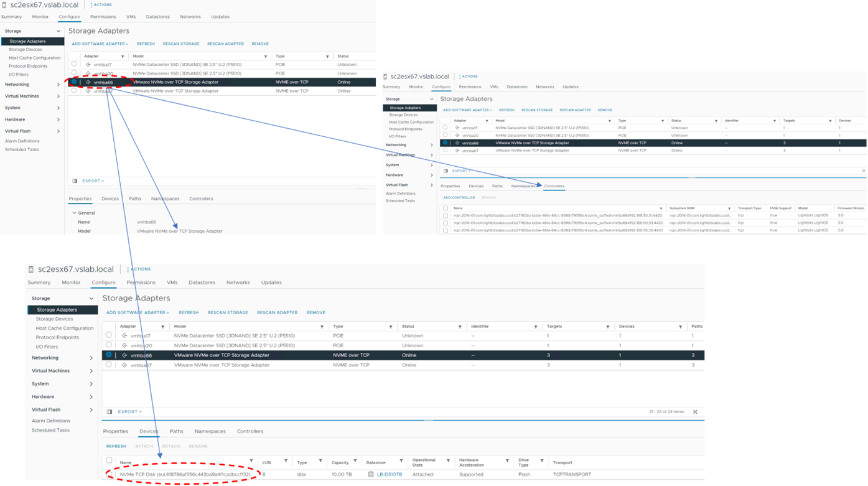Filter the Identifier column in Devices view
868x486 pixels.
[536, 327]
